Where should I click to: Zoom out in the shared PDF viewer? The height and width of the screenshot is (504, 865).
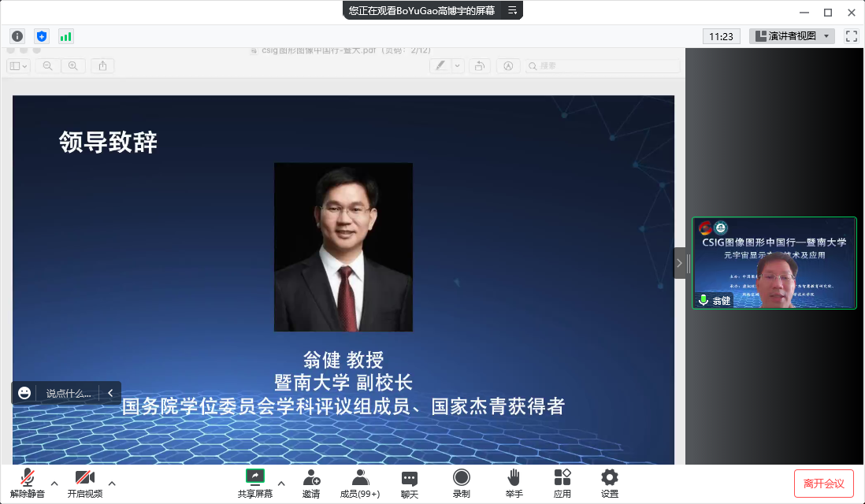(48, 65)
